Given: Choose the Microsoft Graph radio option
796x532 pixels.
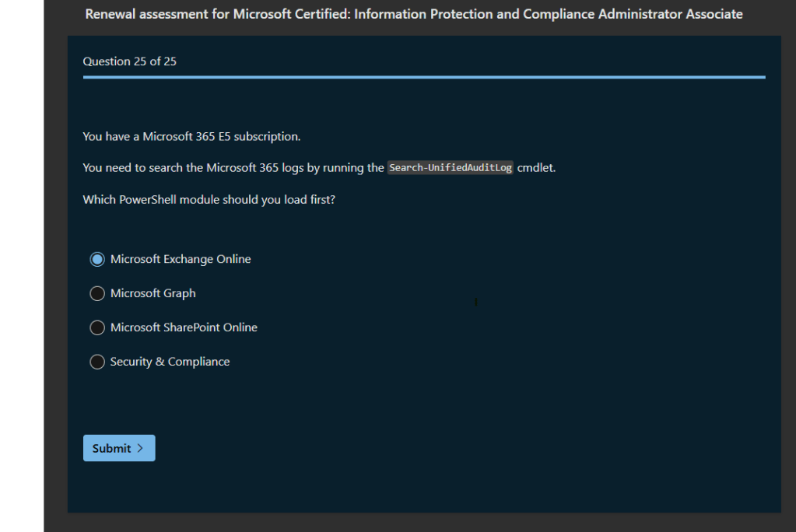Looking at the screenshot, I should click(x=97, y=293).
